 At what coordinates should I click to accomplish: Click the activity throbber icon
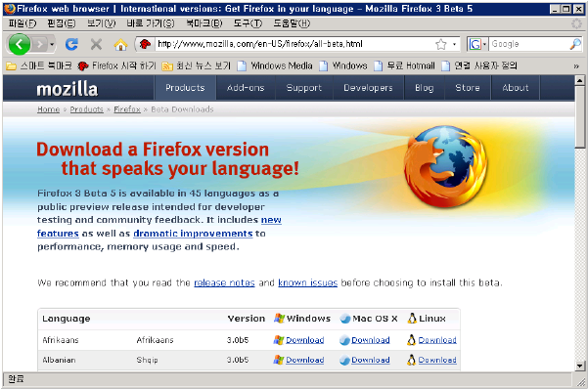pos(576,24)
